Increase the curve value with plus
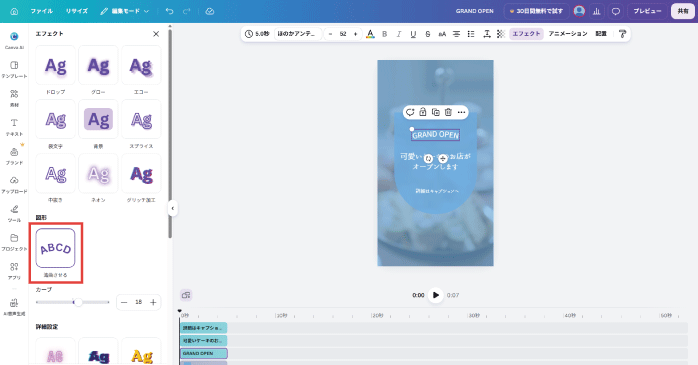This screenshot has height=365, width=698. pyautogui.click(x=153, y=302)
